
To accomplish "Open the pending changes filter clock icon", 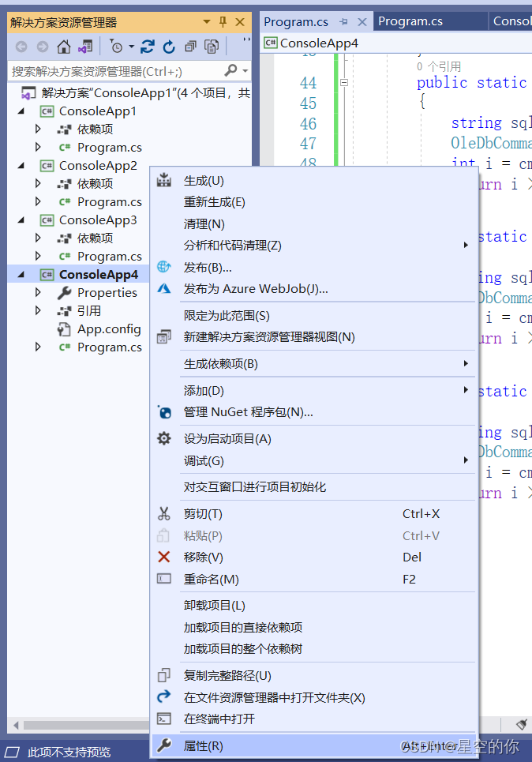I will point(116,47).
